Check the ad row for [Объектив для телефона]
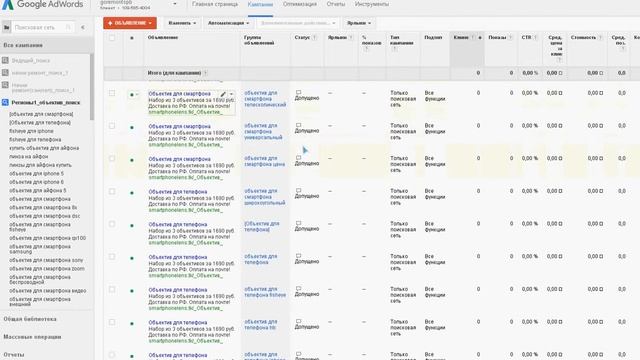This screenshot has width=640, height=360. pos(112,224)
